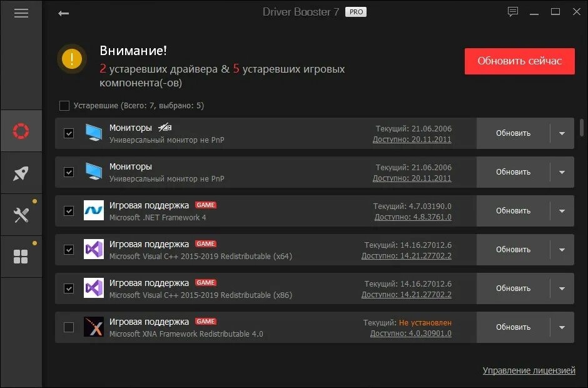Screen dimensions: 588x388
Task: Check the XNA Framework Redistributable checkbox
Action: [69, 327]
